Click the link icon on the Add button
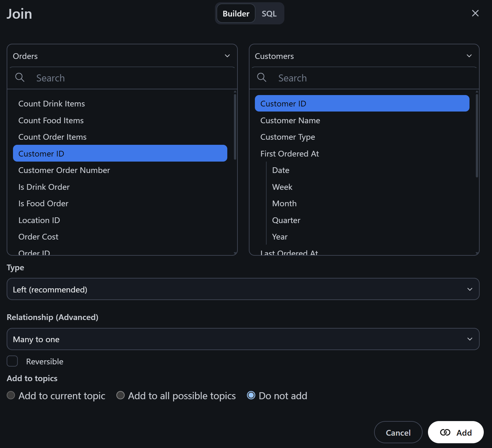The width and height of the screenshot is (492, 448). [x=445, y=432]
